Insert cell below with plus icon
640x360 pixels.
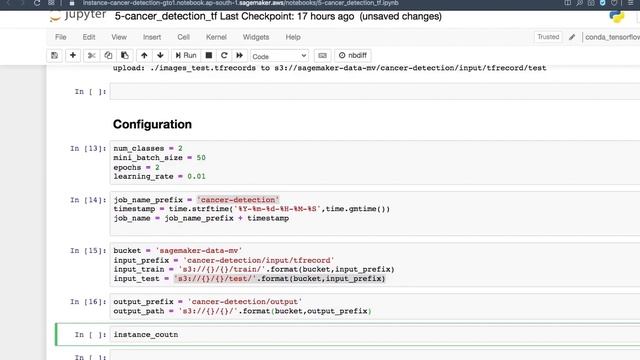(73, 56)
